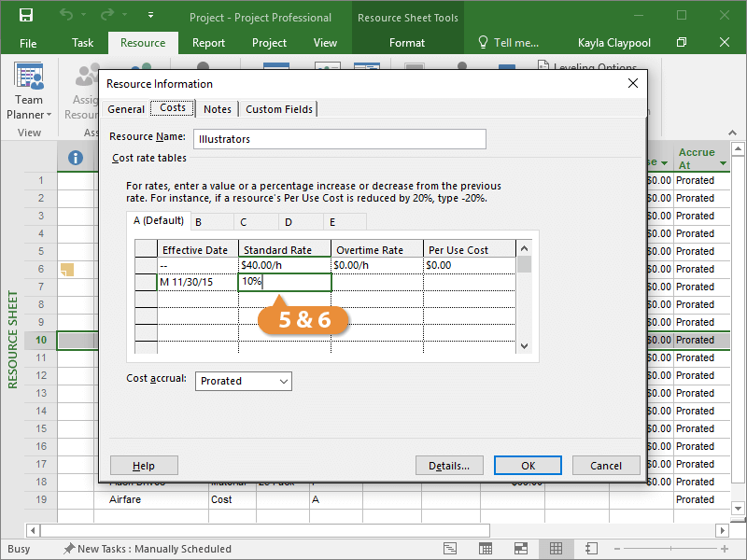Click the Resource Name text field
Image resolution: width=747 pixels, height=560 pixels.
click(x=340, y=139)
